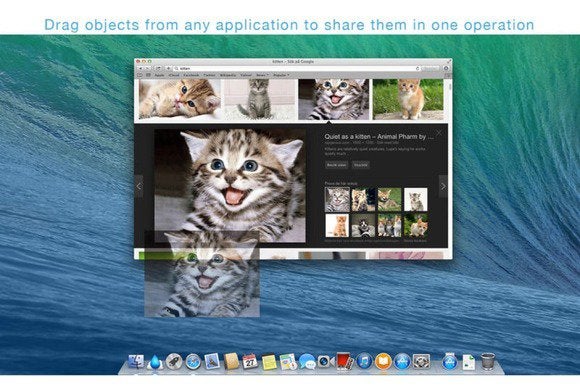Open related thumbnail of kitten on white background
This screenshot has width=580, height=388.
(416, 199)
